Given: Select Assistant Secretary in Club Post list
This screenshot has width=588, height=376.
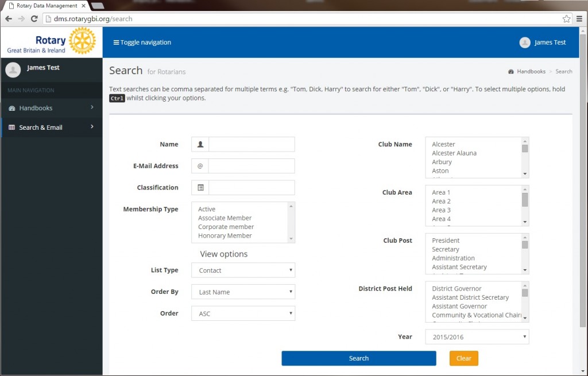Looking at the screenshot, I should pos(459,267).
